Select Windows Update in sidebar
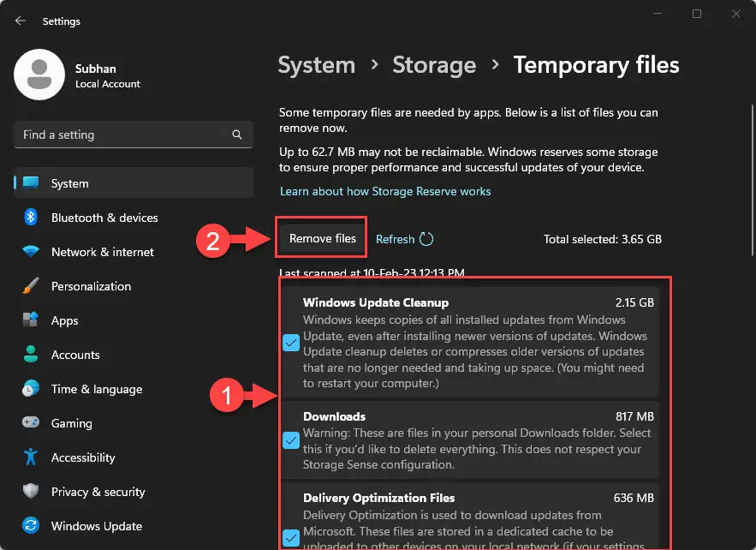 coord(134,525)
